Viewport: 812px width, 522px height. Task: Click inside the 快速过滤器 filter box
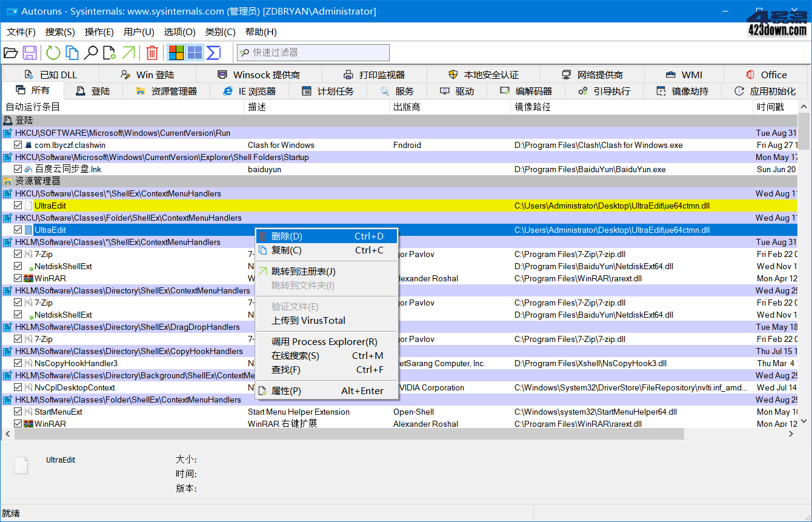pos(313,53)
